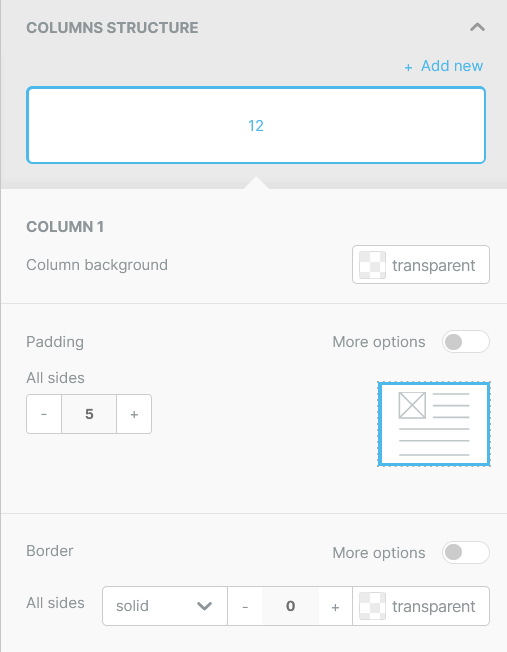Enable More options for Padding
The image size is (507, 652).
pyautogui.click(x=465, y=342)
